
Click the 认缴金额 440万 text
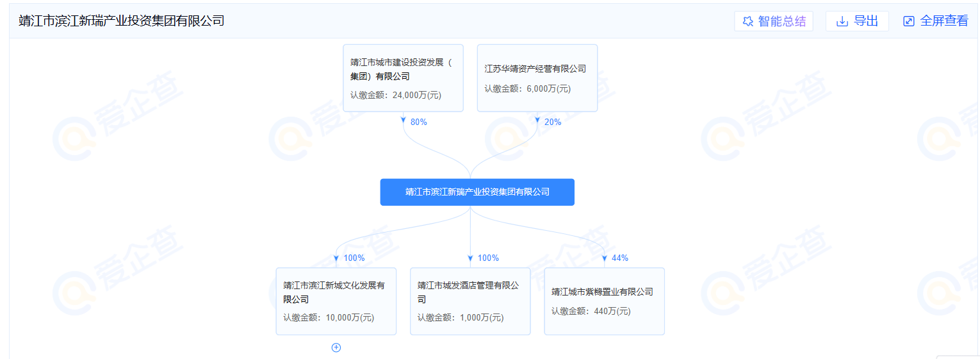[591, 311]
